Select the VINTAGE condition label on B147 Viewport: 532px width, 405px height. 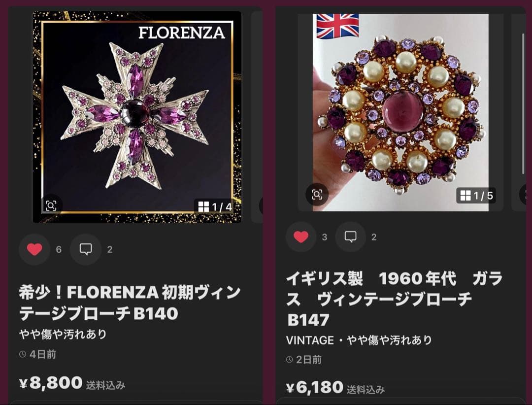click(310, 340)
